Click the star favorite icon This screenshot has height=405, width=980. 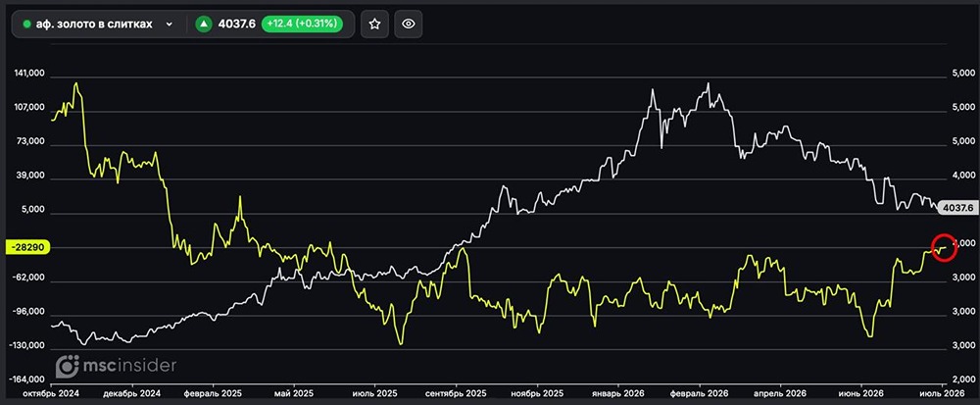(x=374, y=24)
